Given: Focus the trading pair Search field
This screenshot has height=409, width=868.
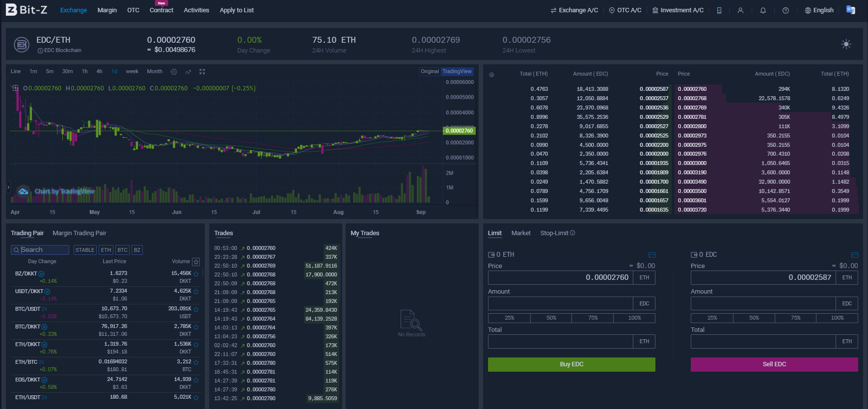Looking at the screenshot, I should coord(40,250).
